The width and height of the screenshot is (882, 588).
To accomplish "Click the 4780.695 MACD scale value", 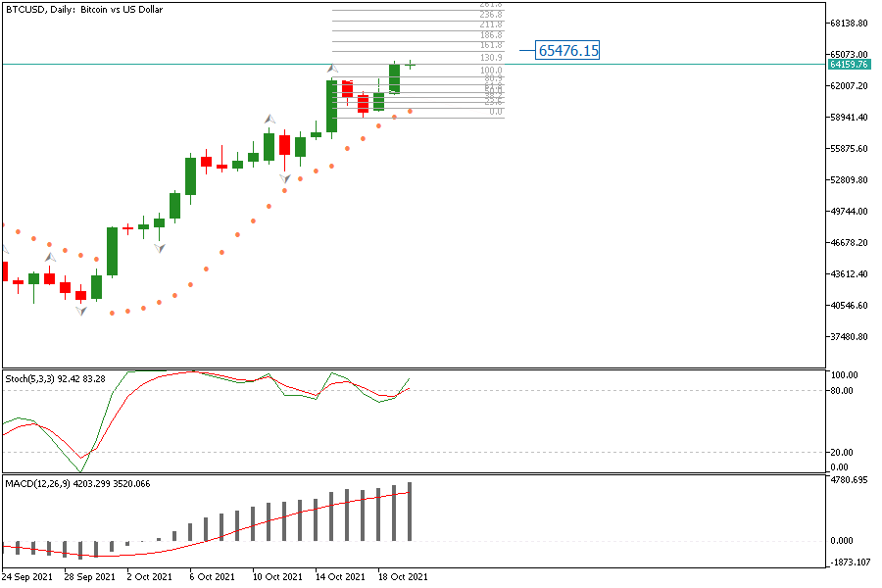I will click(849, 480).
